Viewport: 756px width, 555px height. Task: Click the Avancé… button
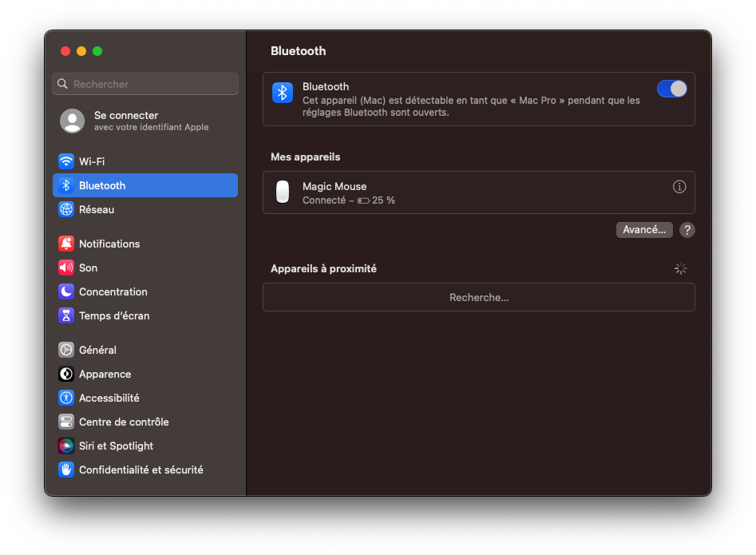point(644,230)
